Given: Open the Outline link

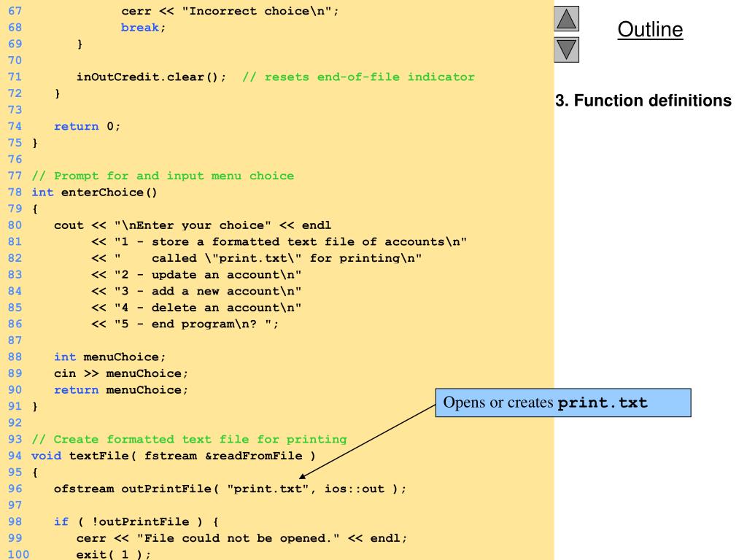Looking at the screenshot, I should point(650,29).
